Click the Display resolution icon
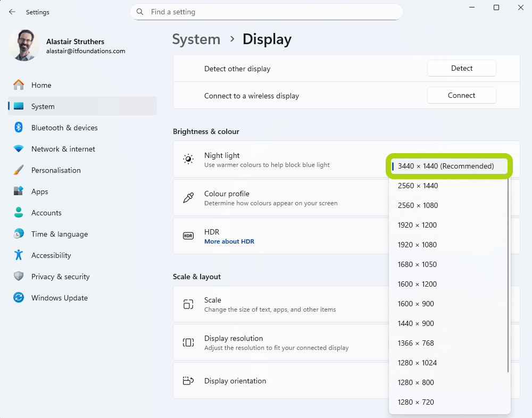The image size is (532, 418). click(188, 342)
